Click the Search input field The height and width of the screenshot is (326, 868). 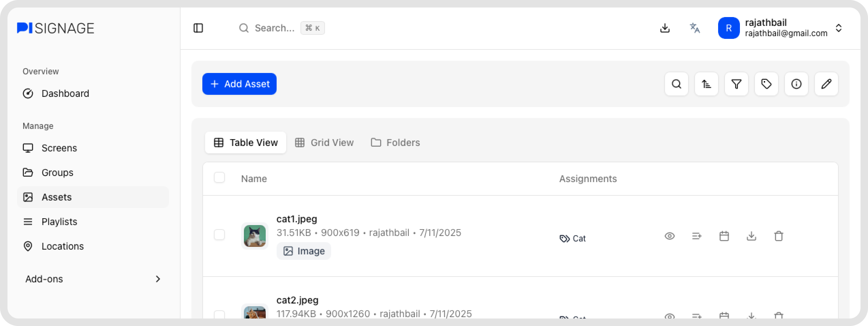point(274,28)
